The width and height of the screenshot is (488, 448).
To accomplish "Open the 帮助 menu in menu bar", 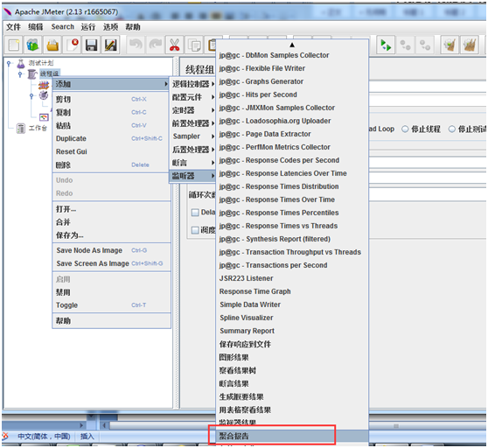I will (133, 27).
